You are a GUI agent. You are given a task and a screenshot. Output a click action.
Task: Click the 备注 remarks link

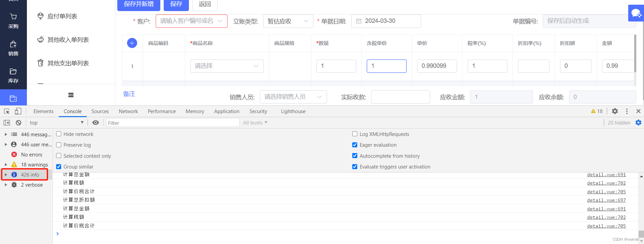click(x=129, y=94)
